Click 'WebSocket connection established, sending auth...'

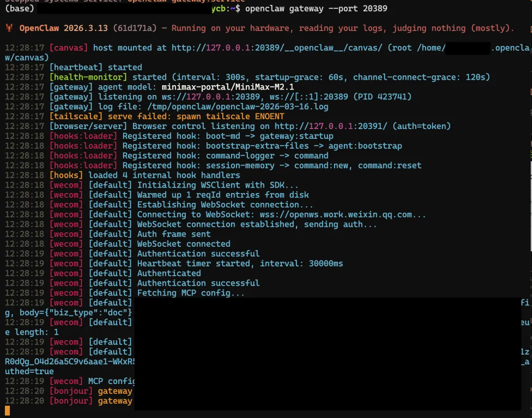click(257, 225)
